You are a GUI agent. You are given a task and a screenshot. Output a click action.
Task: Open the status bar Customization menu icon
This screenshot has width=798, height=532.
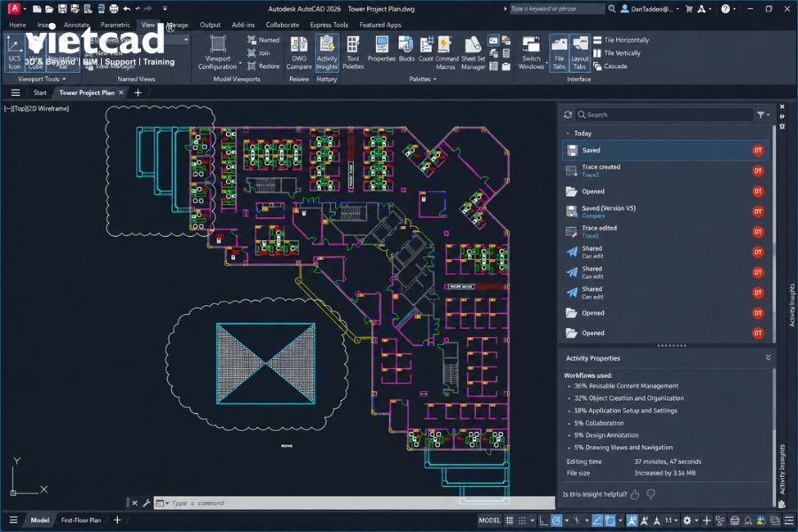(x=789, y=520)
